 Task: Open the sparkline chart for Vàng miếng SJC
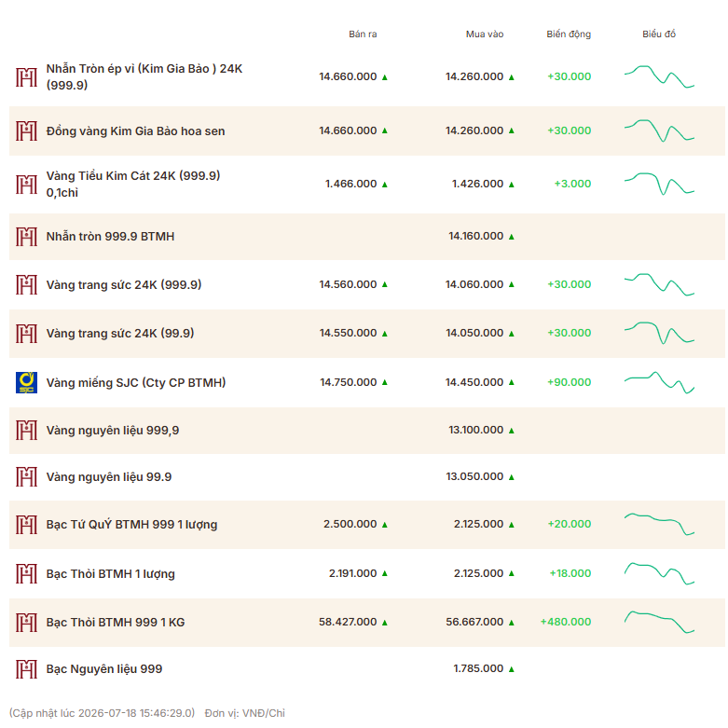659,382
